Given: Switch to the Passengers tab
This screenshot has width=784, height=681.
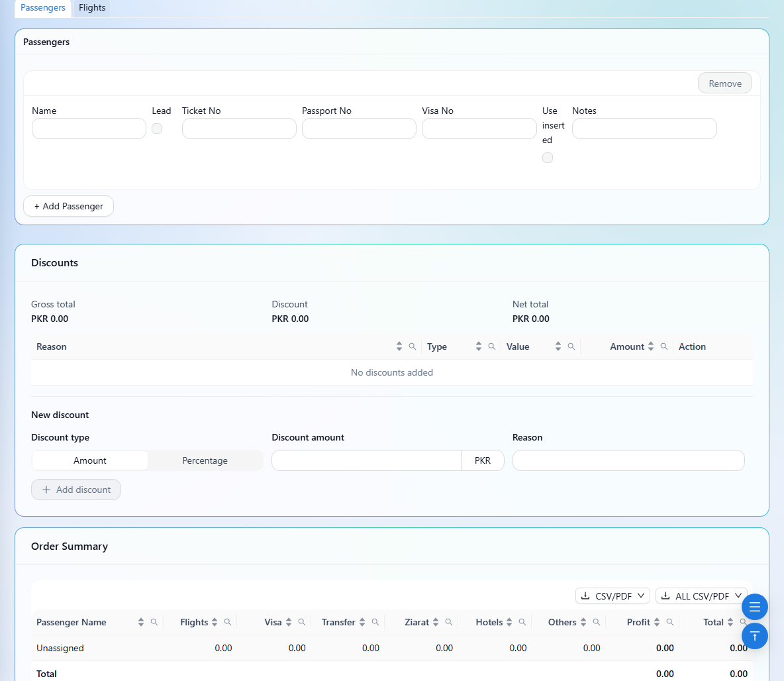Looking at the screenshot, I should [x=43, y=8].
